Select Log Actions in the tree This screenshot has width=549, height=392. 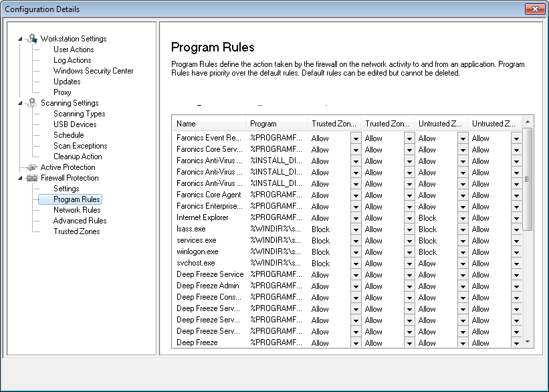click(x=72, y=60)
